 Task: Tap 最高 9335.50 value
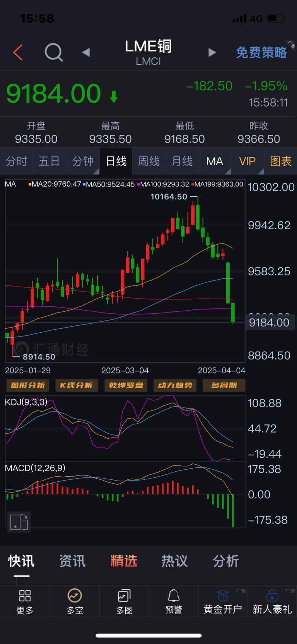pyautogui.click(x=110, y=139)
